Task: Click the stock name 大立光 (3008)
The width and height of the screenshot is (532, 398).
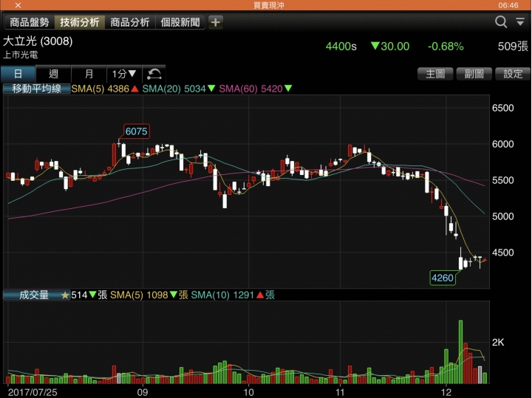Action: tap(38, 41)
